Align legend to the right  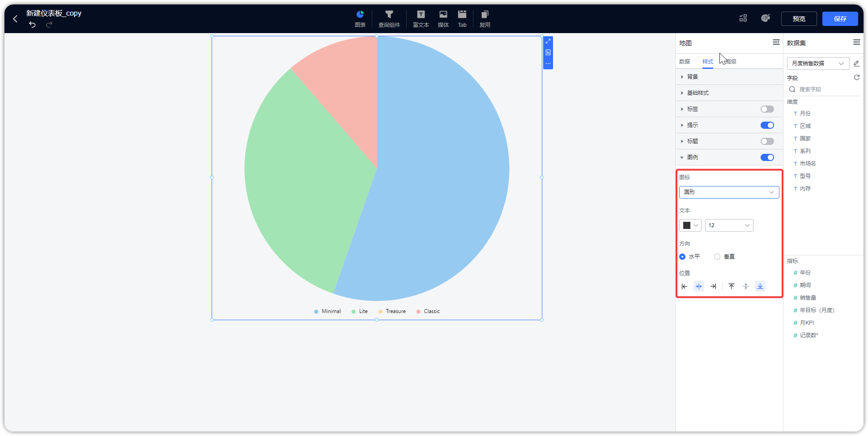[713, 286]
